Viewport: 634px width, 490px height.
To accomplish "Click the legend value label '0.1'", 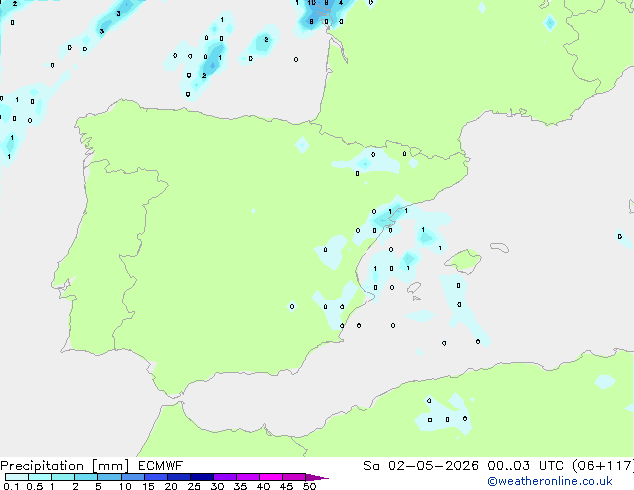I will click(x=11, y=486).
